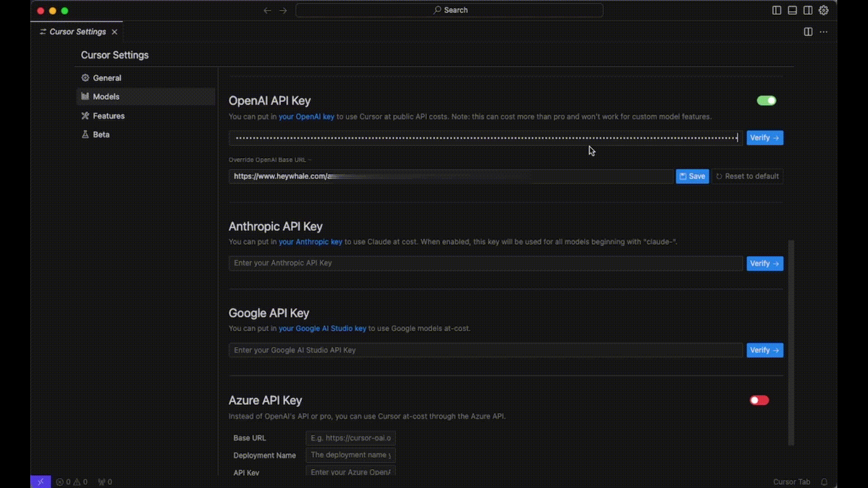Screen dimensions: 868x488
Task: Focus the Azure Base URL field
Action: coord(351,438)
